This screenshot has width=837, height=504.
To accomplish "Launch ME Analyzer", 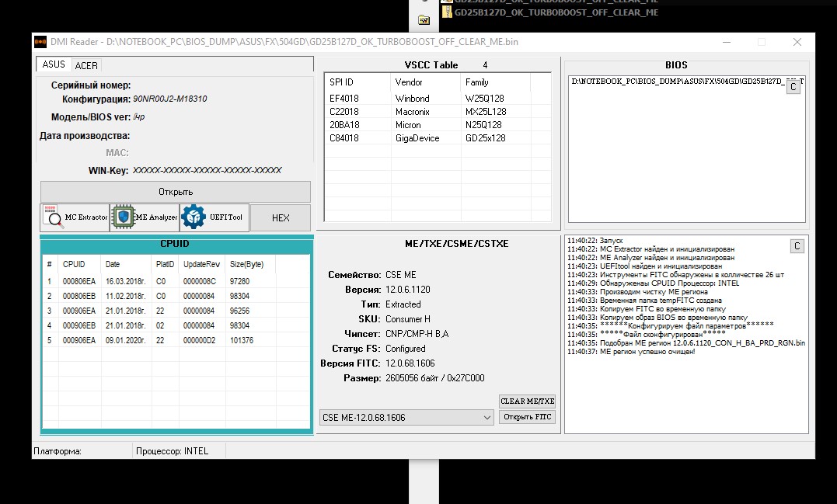I will tap(145, 217).
